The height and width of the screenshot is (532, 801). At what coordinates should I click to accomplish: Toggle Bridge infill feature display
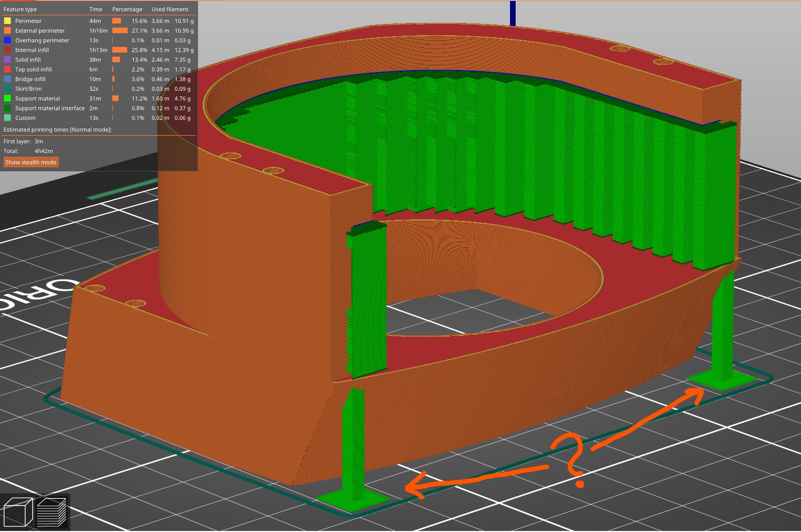click(x=30, y=79)
